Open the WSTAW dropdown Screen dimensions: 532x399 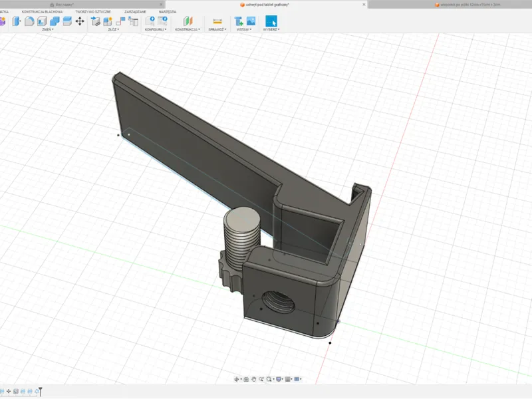(x=244, y=29)
